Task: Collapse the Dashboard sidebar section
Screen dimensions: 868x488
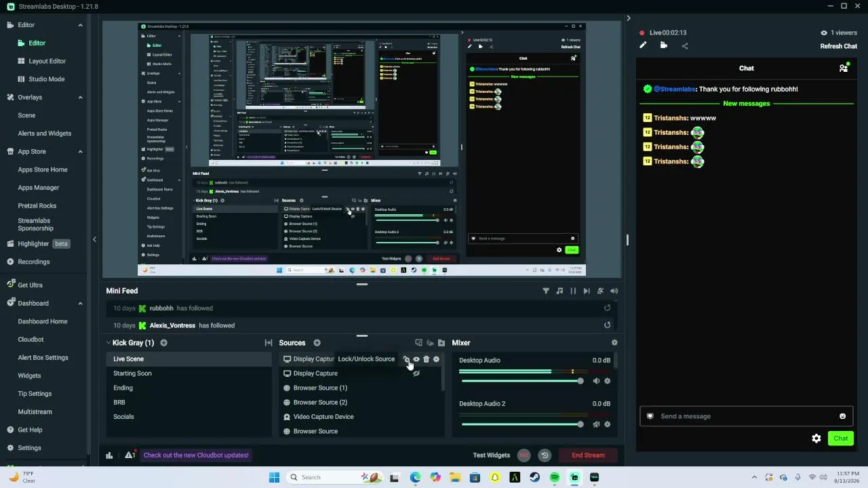Action: pyautogui.click(x=80, y=304)
